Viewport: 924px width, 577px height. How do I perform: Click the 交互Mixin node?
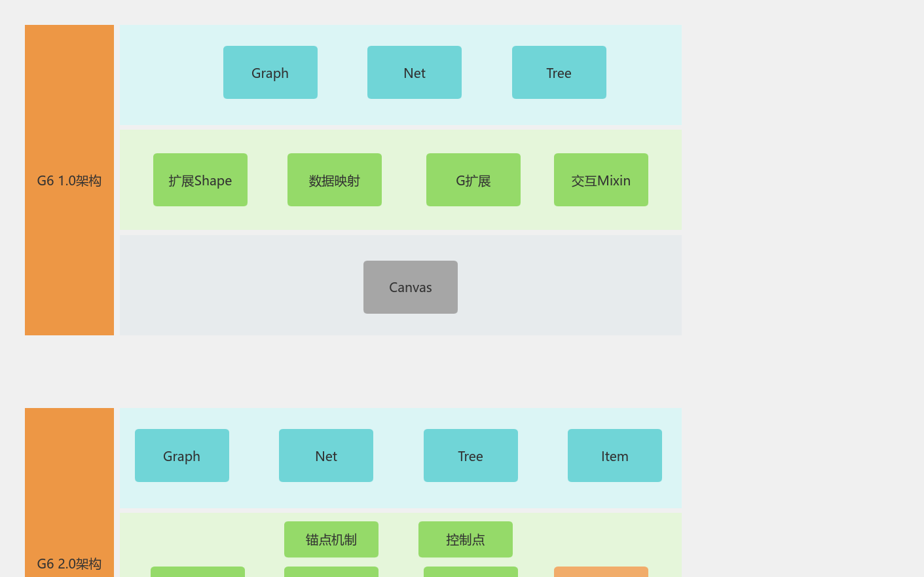(x=601, y=180)
